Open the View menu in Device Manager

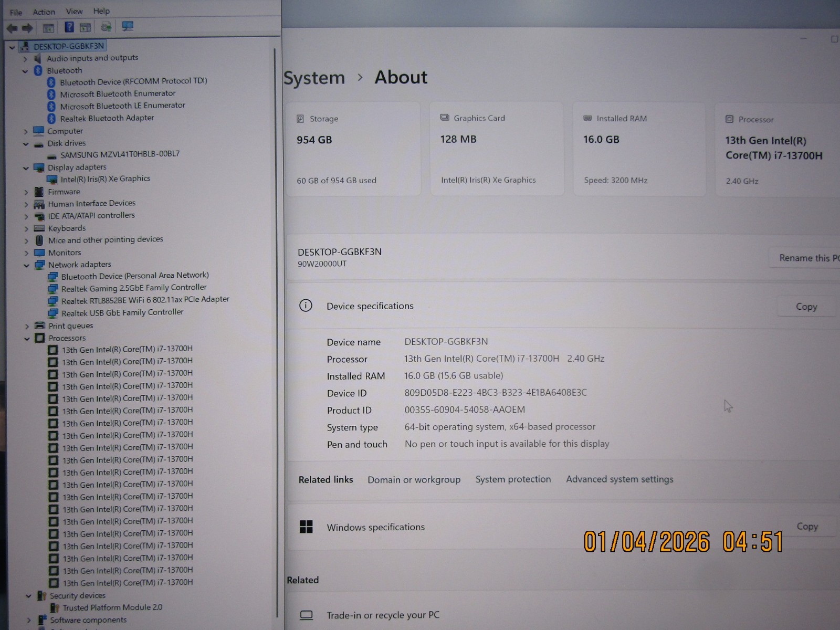74,11
